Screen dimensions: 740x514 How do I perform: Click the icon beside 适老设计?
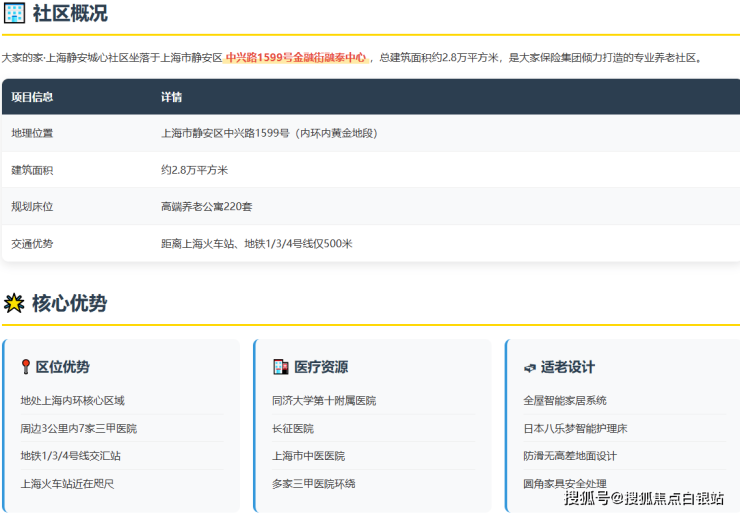(x=529, y=368)
